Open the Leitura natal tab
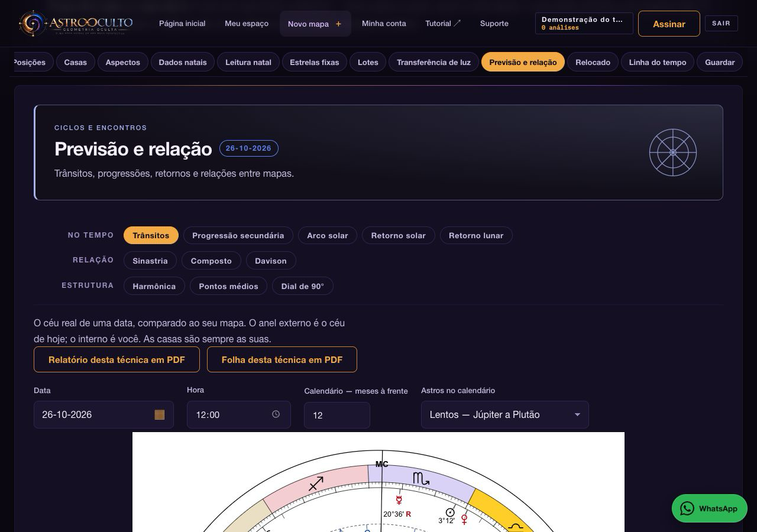This screenshot has width=757, height=532. click(x=248, y=62)
